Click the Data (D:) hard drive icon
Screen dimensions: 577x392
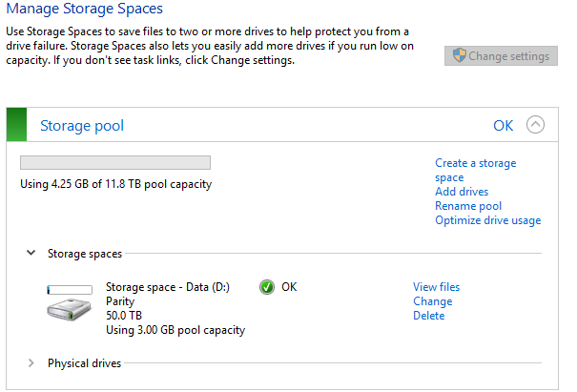[x=70, y=310]
